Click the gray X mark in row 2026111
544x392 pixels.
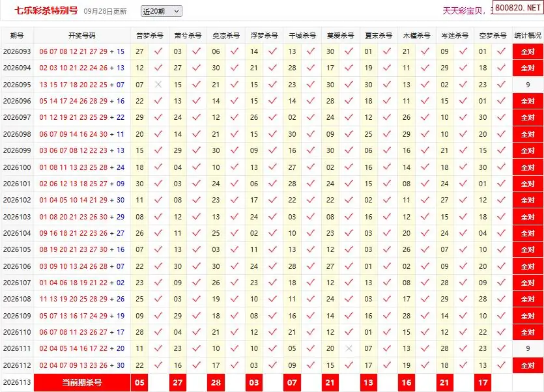(349, 348)
